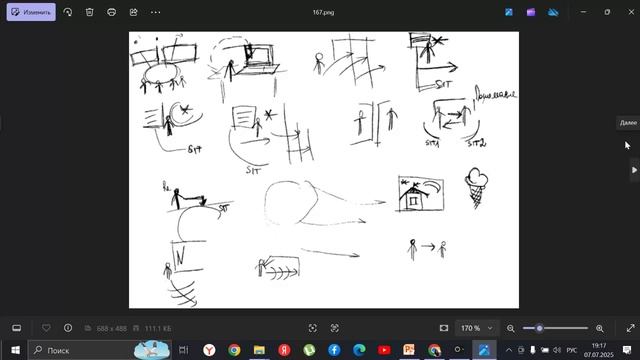Click the volume speaker tray icon
Image resolution: width=640 pixels, height=360 pixels.
coord(557,350)
